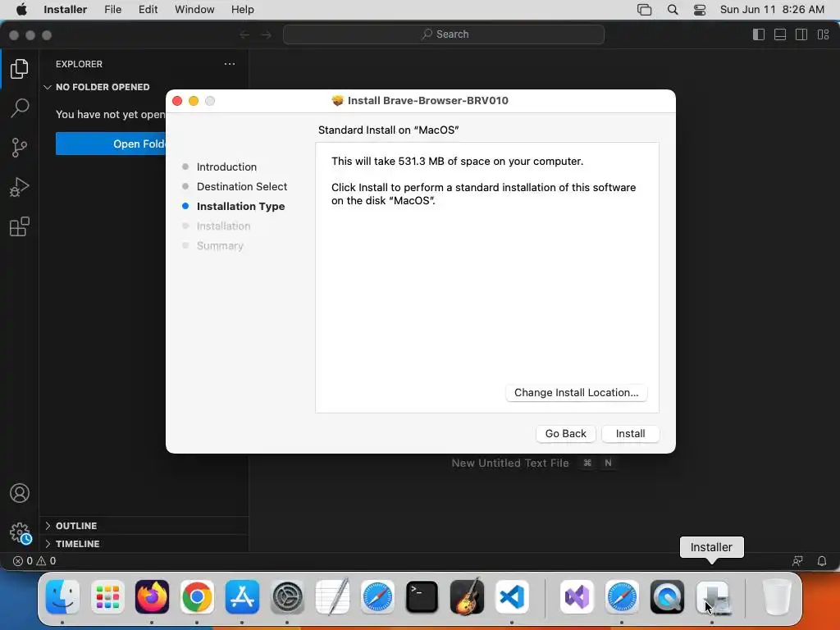Launch Google Chrome from the Dock
The height and width of the screenshot is (630, 840).
click(197, 597)
